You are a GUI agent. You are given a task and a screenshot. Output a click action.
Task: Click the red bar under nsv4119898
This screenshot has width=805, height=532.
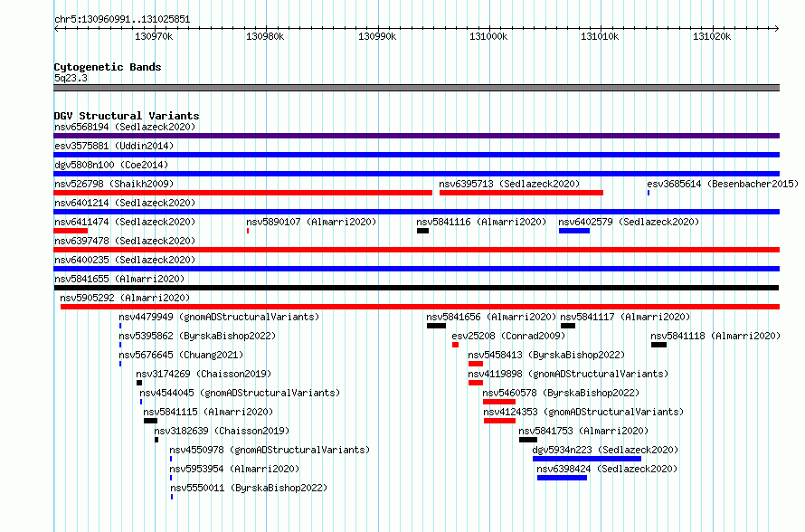pyautogui.click(x=476, y=383)
